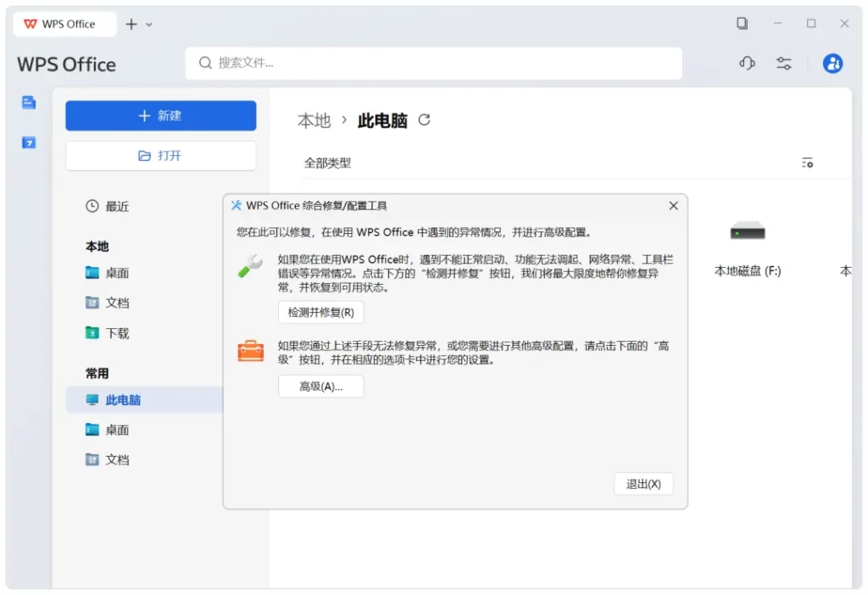Click the multi-window icon in title bar

[x=742, y=23]
